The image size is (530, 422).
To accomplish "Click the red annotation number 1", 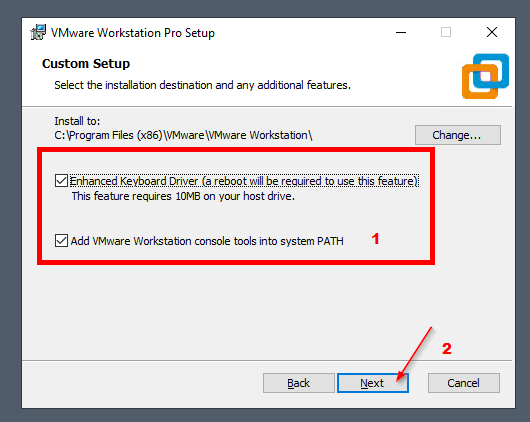I will (375, 239).
